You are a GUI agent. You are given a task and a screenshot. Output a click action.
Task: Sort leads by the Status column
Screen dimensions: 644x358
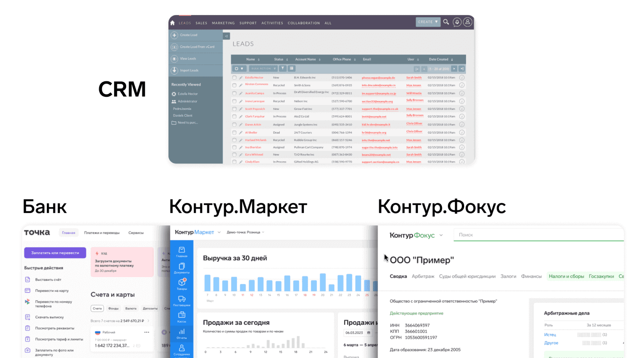[x=281, y=60]
